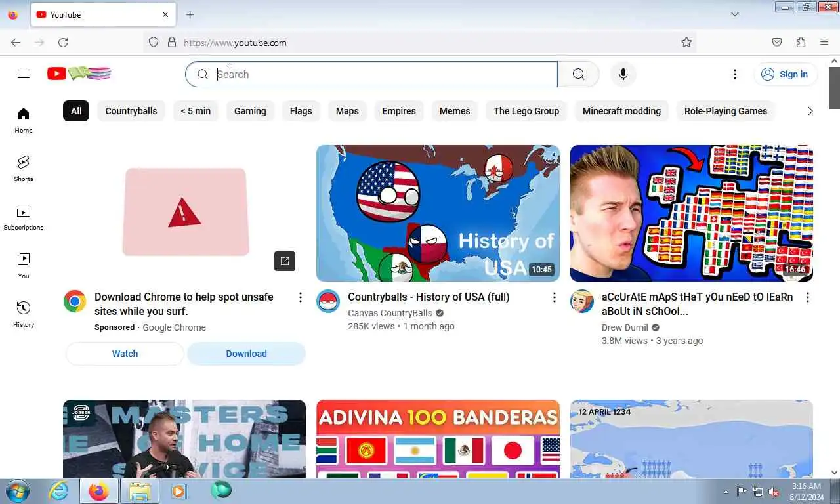Open the You section in sidebar

click(24, 266)
